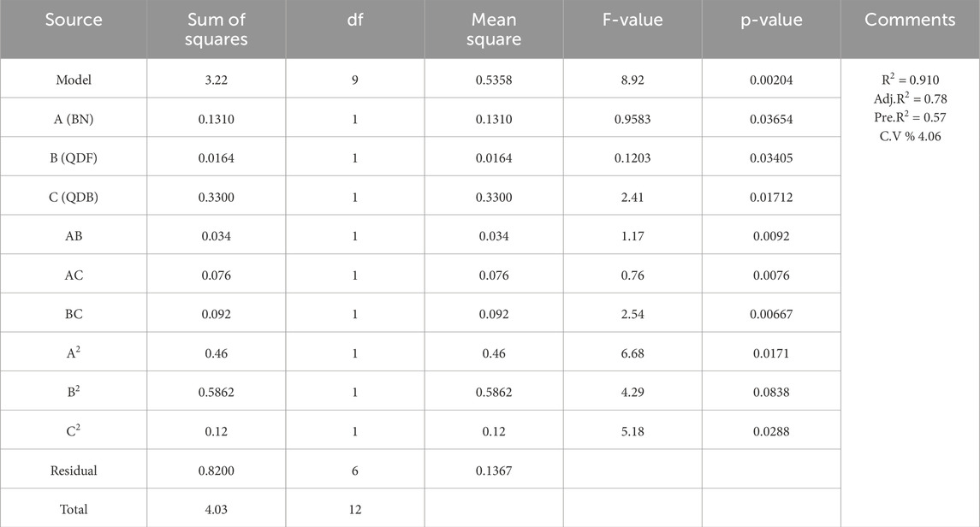
Task: Click the Model p-value 0.00204
Action: 771,80
